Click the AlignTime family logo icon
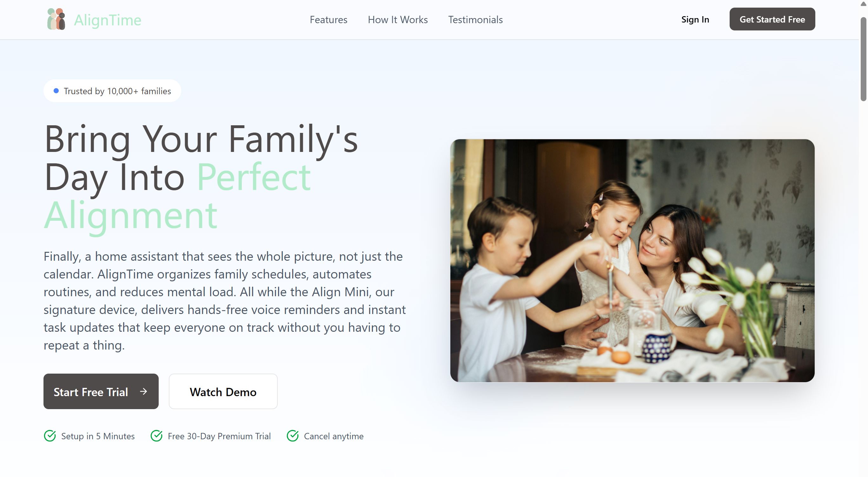 [x=56, y=19]
